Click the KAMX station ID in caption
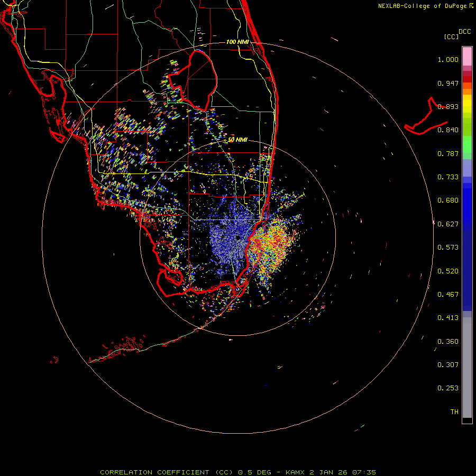The height and width of the screenshot is (476, 476). click(x=295, y=472)
